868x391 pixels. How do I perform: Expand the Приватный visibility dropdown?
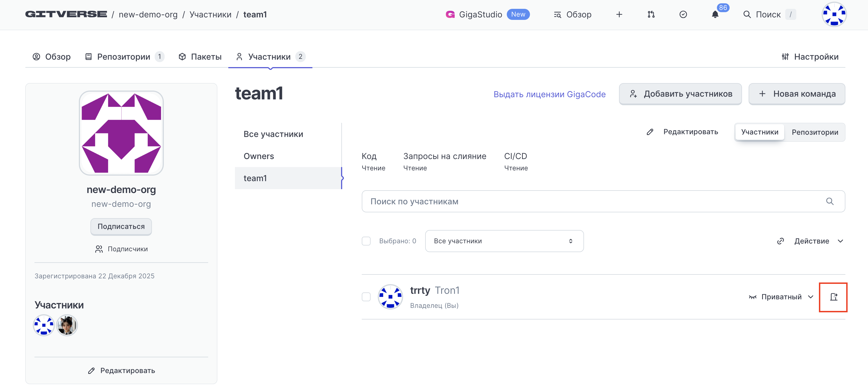point(781,297)
